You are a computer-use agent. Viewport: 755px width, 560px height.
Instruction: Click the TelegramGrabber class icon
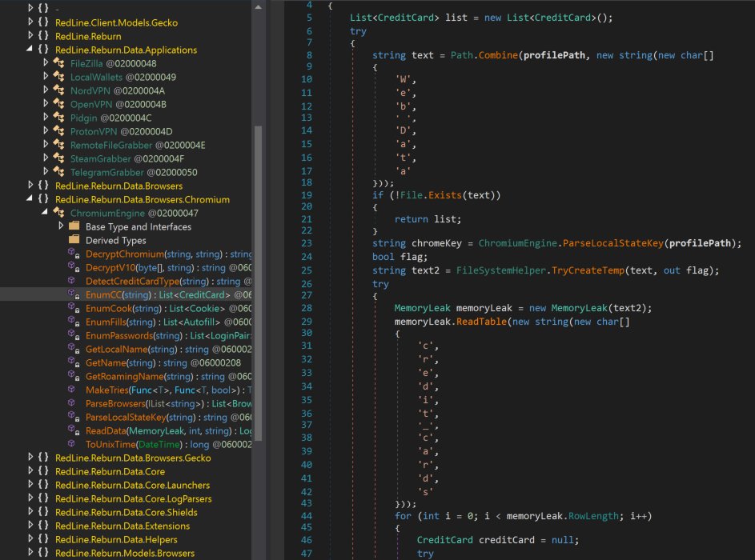click(x=58, y=172)
